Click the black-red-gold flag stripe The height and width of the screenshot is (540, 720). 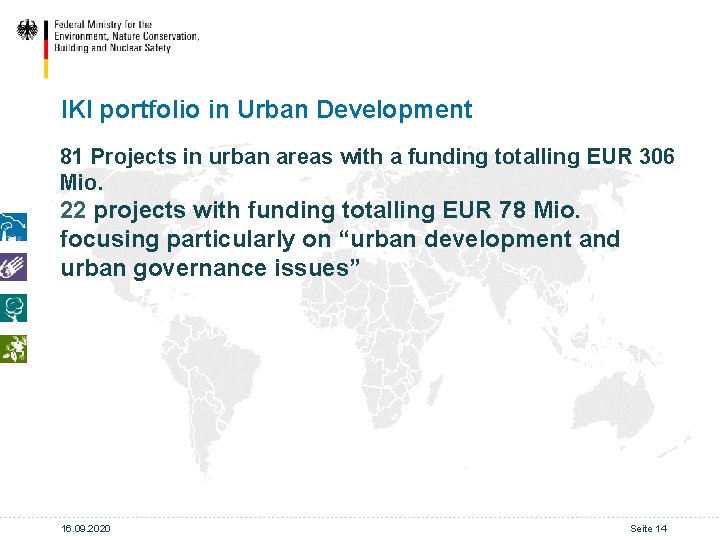(x=46, y=49)
